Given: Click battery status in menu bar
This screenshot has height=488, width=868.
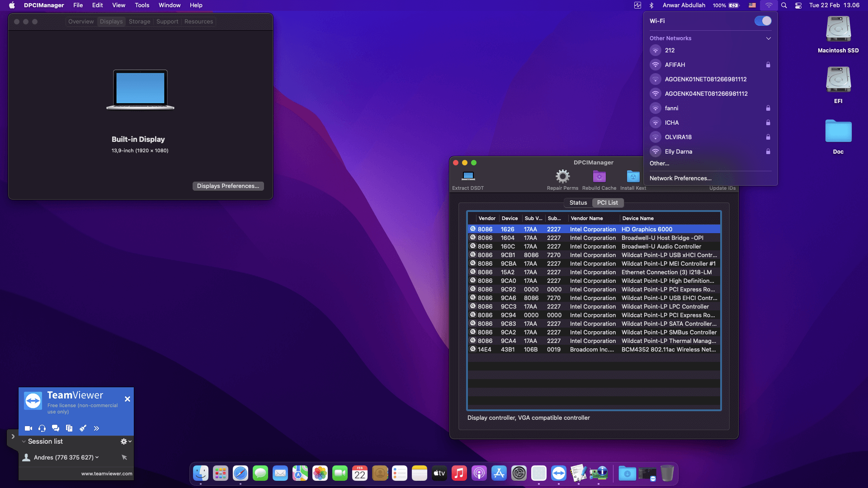Looking at the screenshot, I should (726, 5).
